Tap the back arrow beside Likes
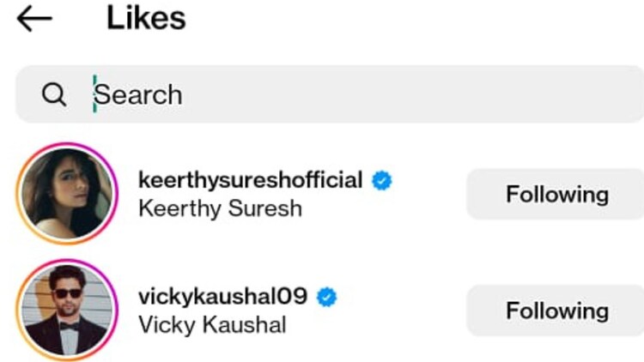This screenshot has height=362, width=644. click(x=34, y=19)
